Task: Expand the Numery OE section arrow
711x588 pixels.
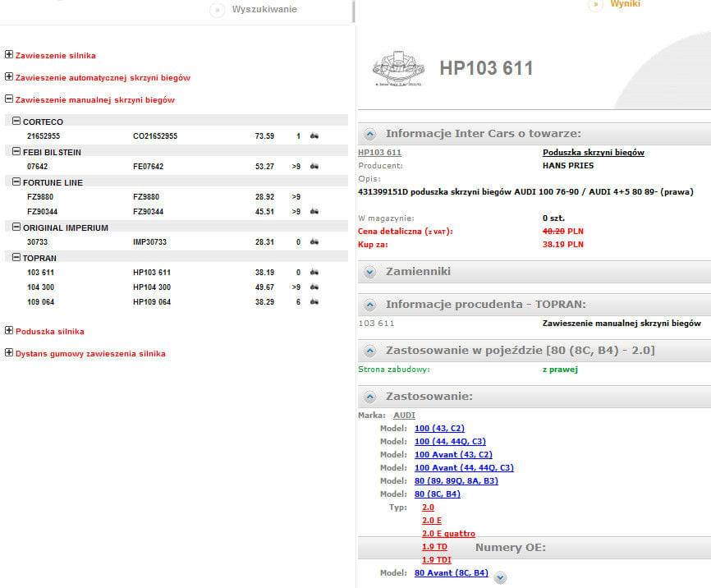Action: click(500, 577)
